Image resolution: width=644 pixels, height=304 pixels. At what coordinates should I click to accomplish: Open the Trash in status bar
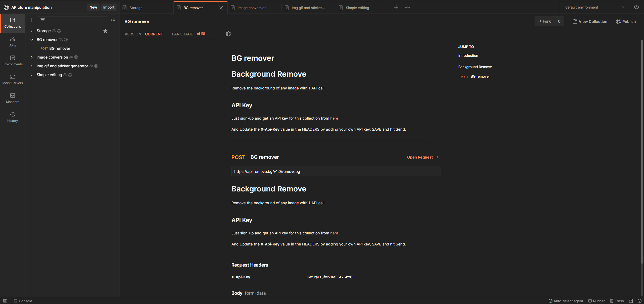point(617,301)
